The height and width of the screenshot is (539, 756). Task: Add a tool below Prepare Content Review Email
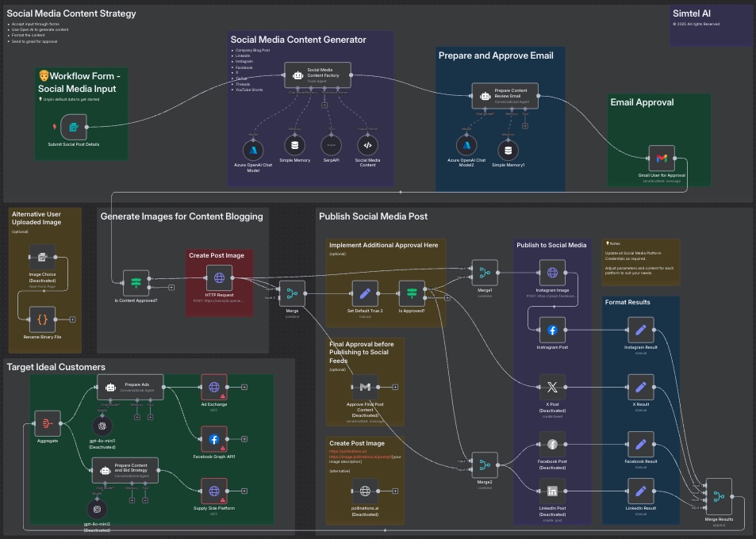pos(525,126)
